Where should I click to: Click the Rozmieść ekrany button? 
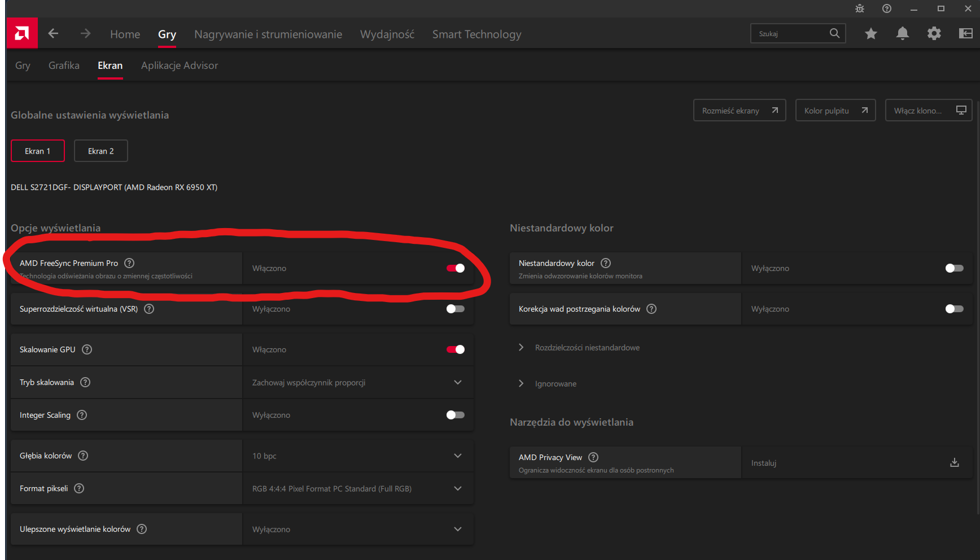click(x=739, y=111)
